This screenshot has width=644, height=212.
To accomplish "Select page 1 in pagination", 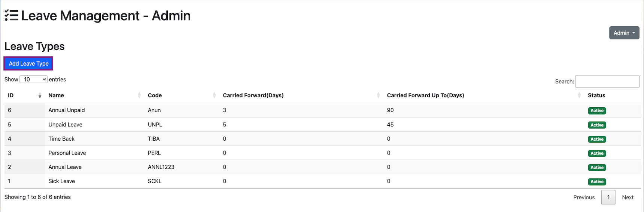I will 608,197.
